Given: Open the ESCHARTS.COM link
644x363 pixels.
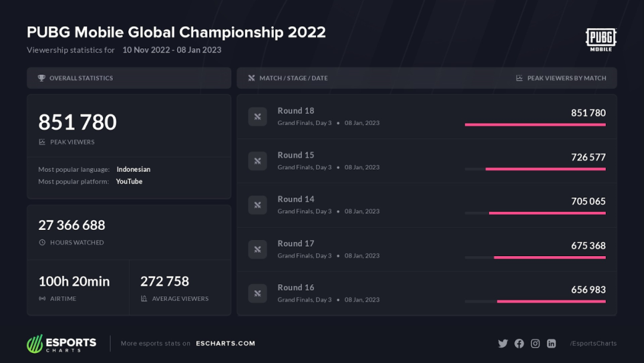Looking at the screenshot, I should [x=225, y=343].
